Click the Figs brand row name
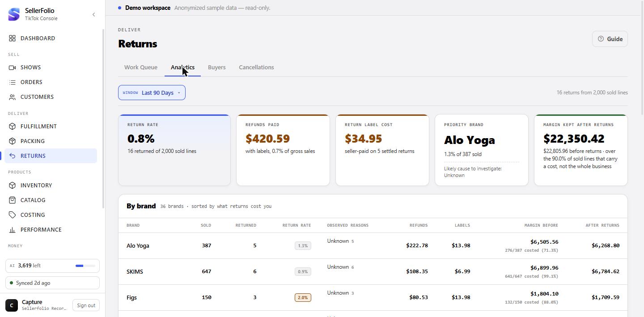Viewport: 644px width, 317px height. pyautogui.click(x=131, y=298)
